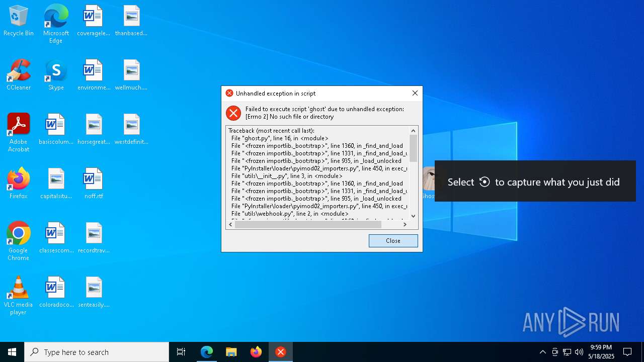Click the 'Type here to search' box
Screen dimensions: 644x362
[97, 352]
